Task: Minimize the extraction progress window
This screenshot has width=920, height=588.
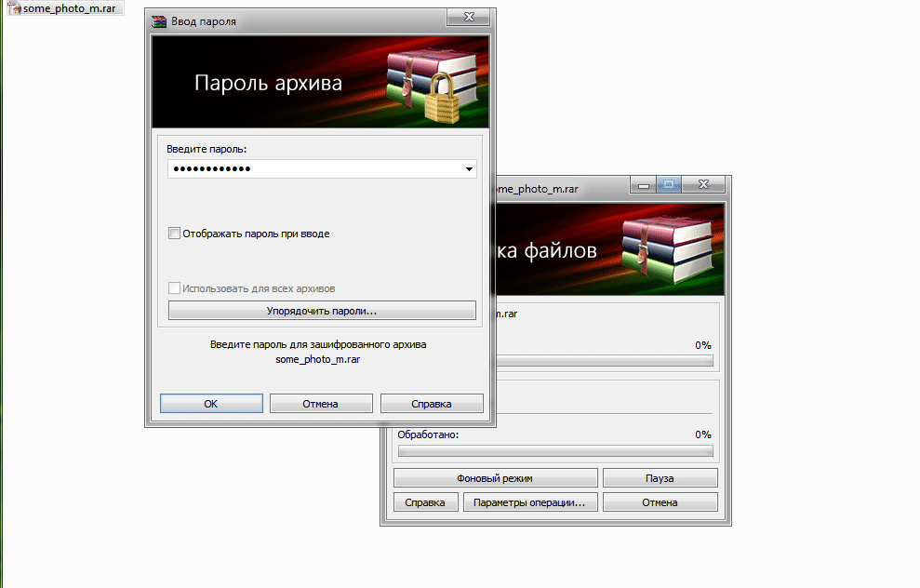Action: tap(644, 185)
